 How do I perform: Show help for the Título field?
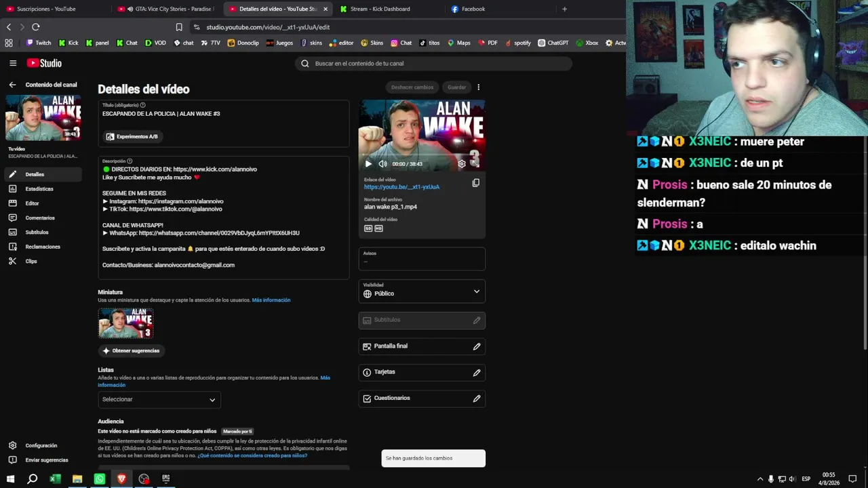coord(142,105)
